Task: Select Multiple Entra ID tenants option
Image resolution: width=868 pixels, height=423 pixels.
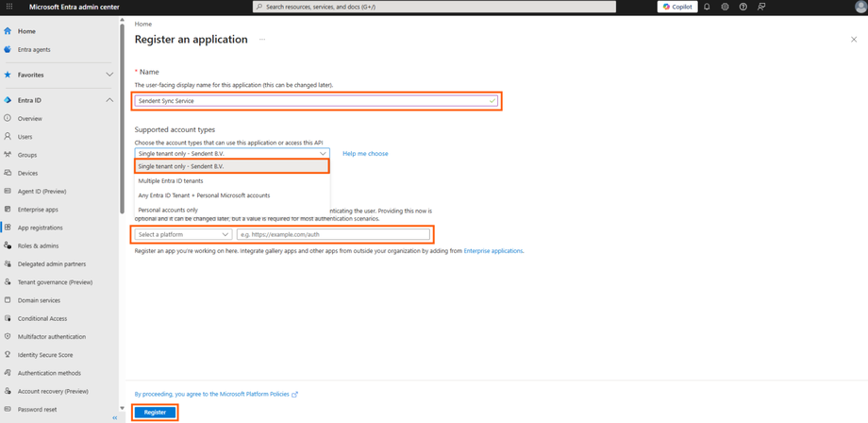Action: click(x=232, y=181)
